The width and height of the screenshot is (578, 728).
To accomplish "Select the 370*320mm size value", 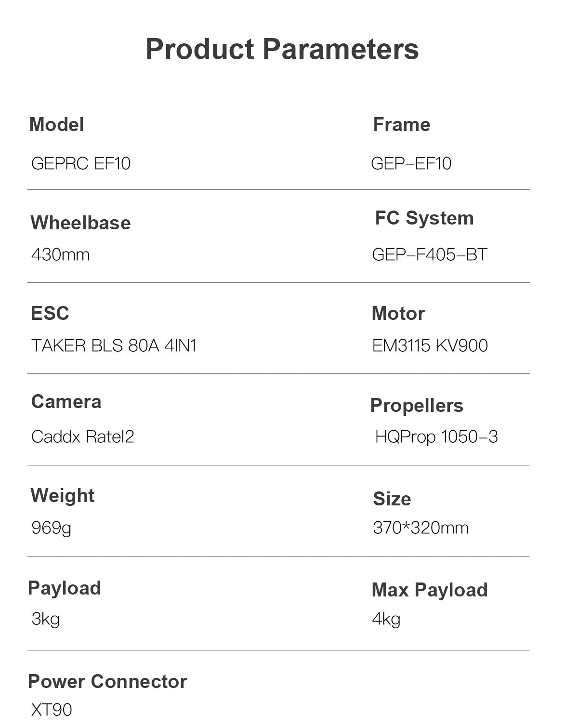I will point(420,528).
